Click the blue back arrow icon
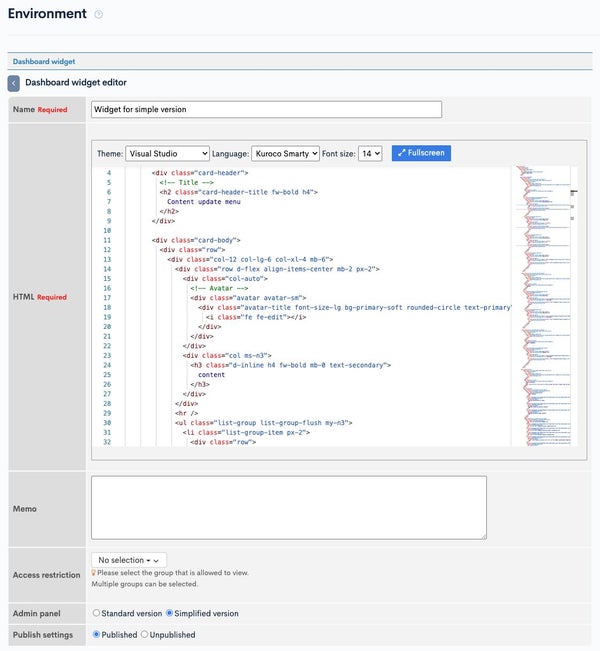Screen dimensions: 600x651 (14, 83)
